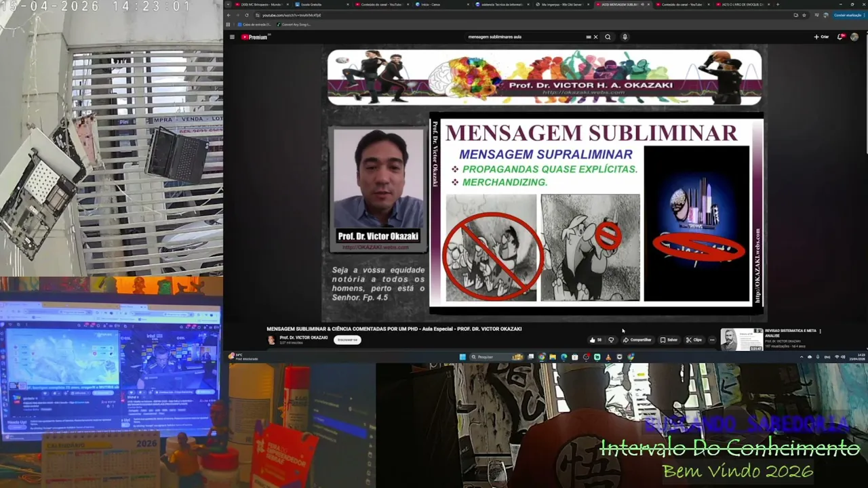The width and height of the screenshot is (868, 488).
Task: Open Chrome from the taskbar
Action: (541, 357)
